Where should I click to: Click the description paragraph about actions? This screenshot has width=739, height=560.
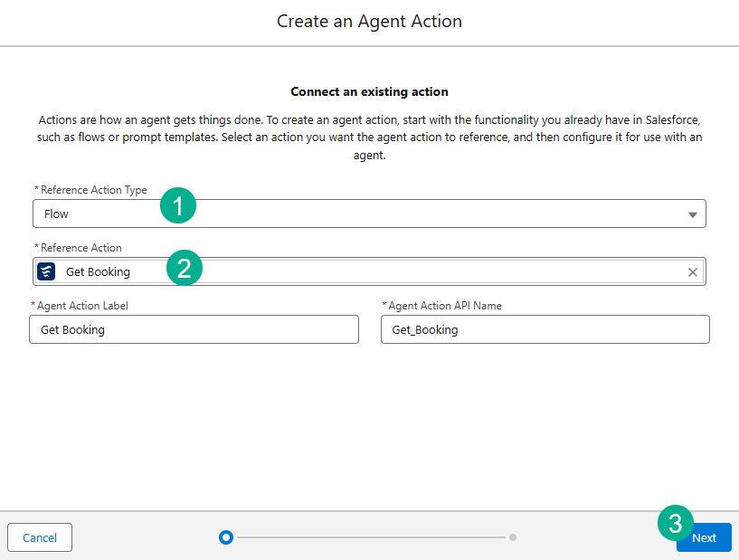tap(369, 138)
